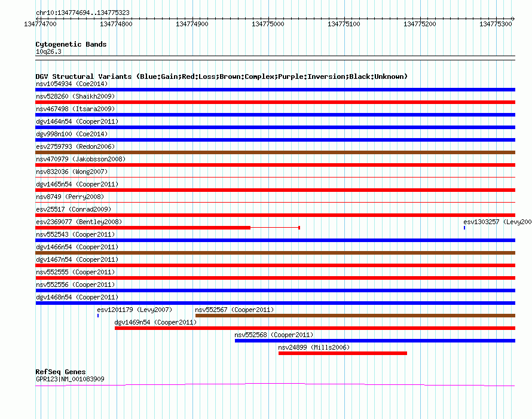Screen dimensions: 532x419
Task: Click esv1201179 (Levy2007) label
Action: 134,310
